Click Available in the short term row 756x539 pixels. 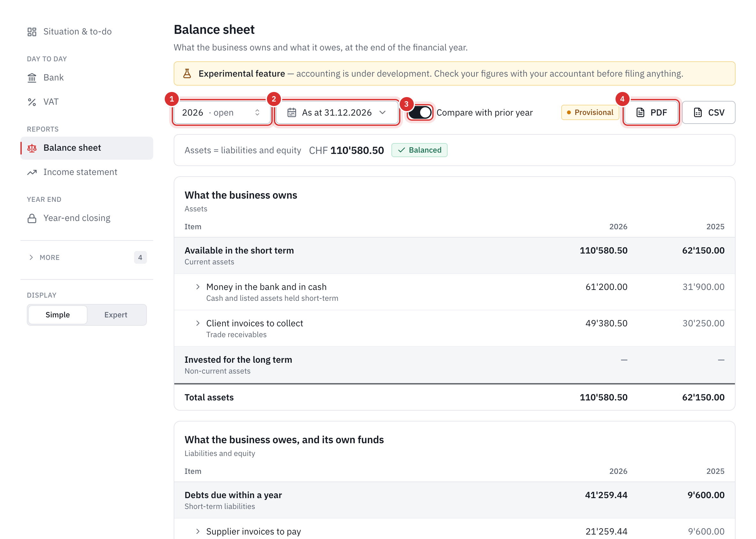tap(454, 255)
